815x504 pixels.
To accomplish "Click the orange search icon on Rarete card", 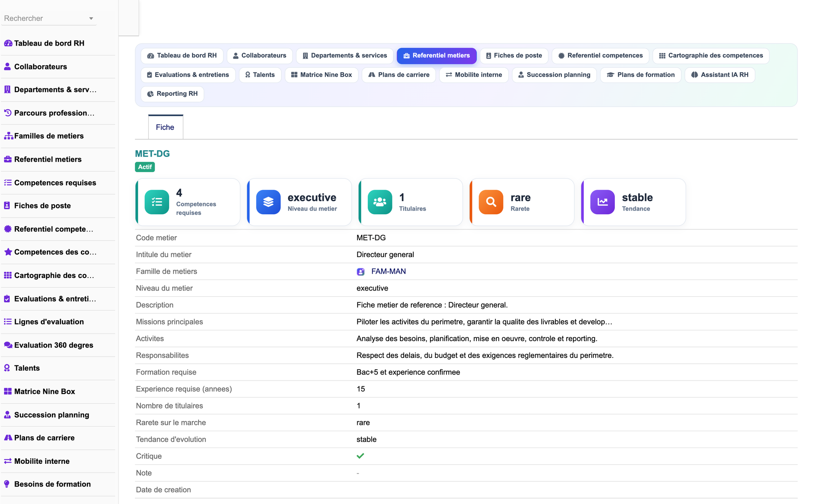I will pyautogui.click(x=491, y=202).
